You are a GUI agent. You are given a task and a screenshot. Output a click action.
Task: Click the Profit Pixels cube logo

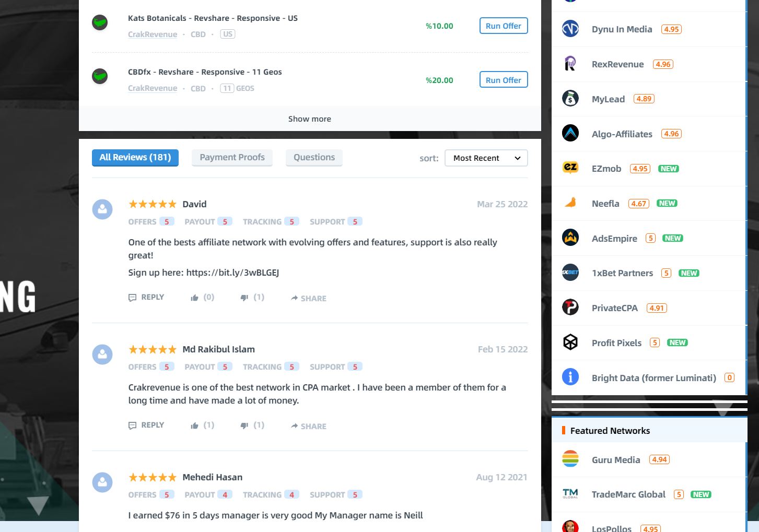pyautogui.click(x=570, y=342)
